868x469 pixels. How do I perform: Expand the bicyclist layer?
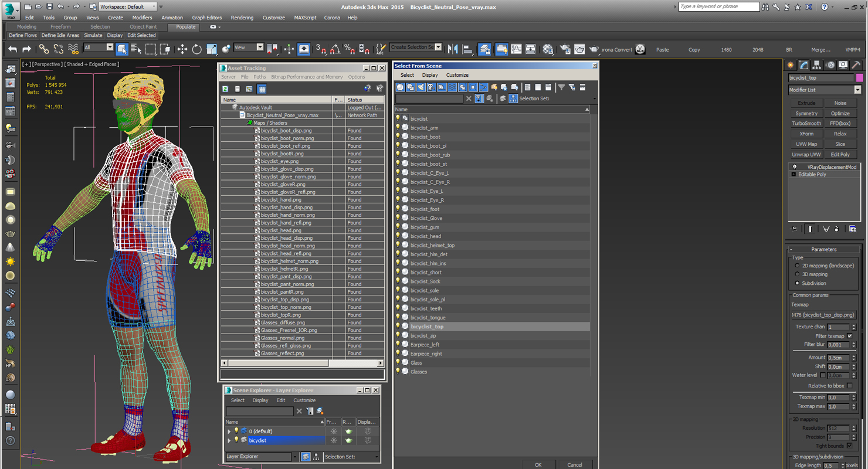click(229, 440)
